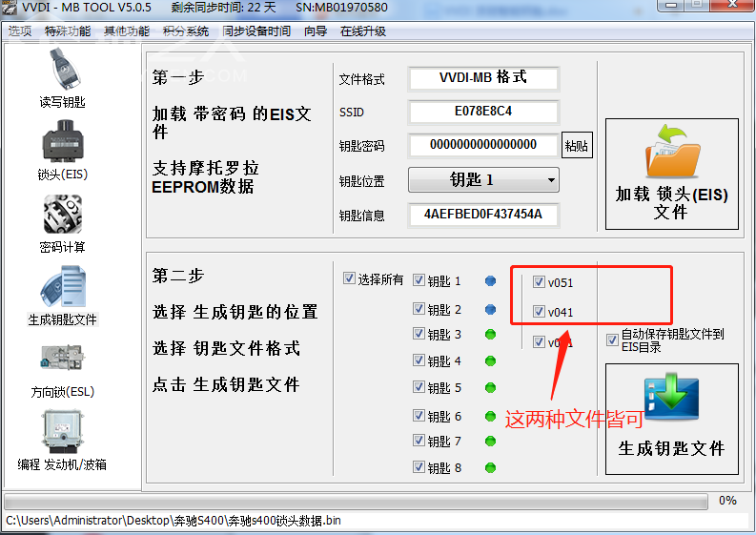
Task: Click the green status dot for 钥匙 6
Action: (490, 416)
